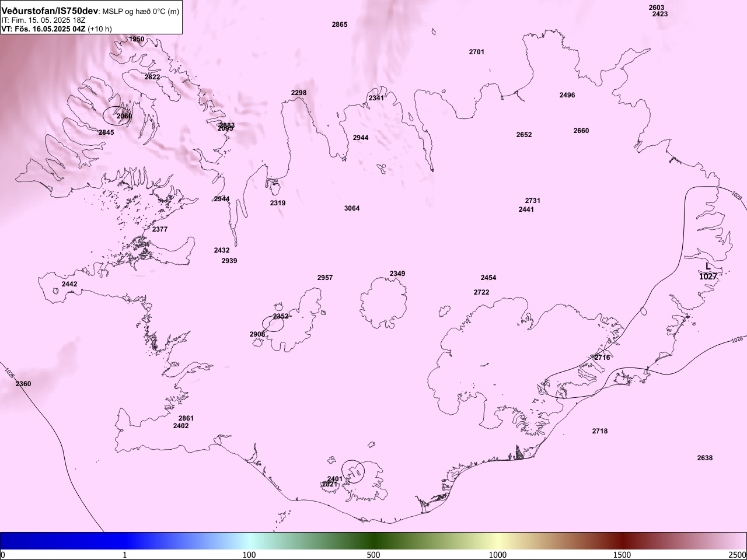
Task: Click the value 2401 near the south coast
Action: point(335,479)
